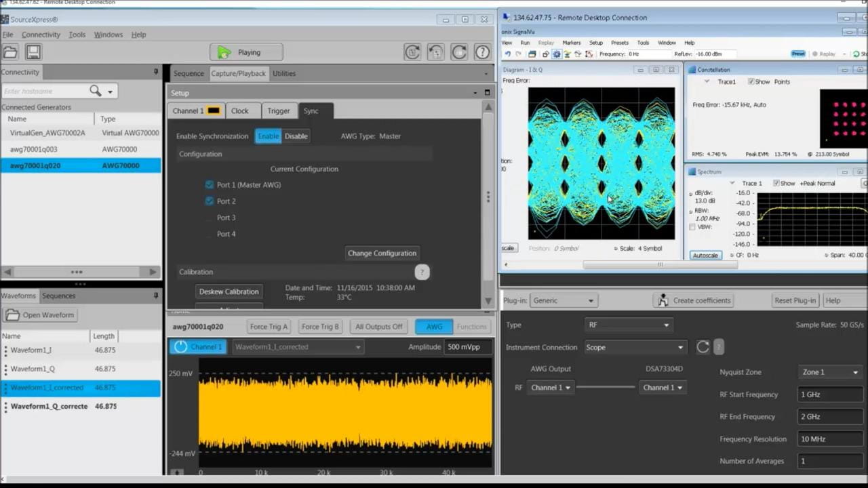Viewport: 868px width, 488px height.
Task: Change the Nyquist Zone selection
Action: pyautogui.click(x=829, y=371)
